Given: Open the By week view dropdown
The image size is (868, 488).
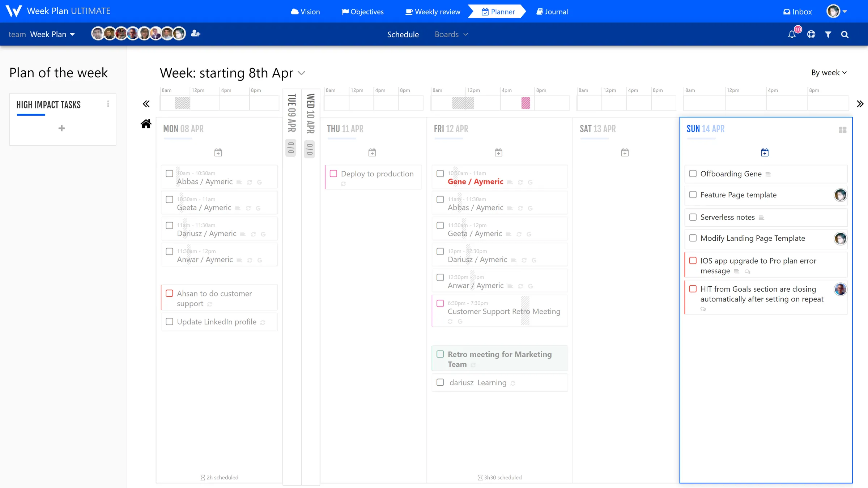Looking at the screenshot, I should point(829,73).
